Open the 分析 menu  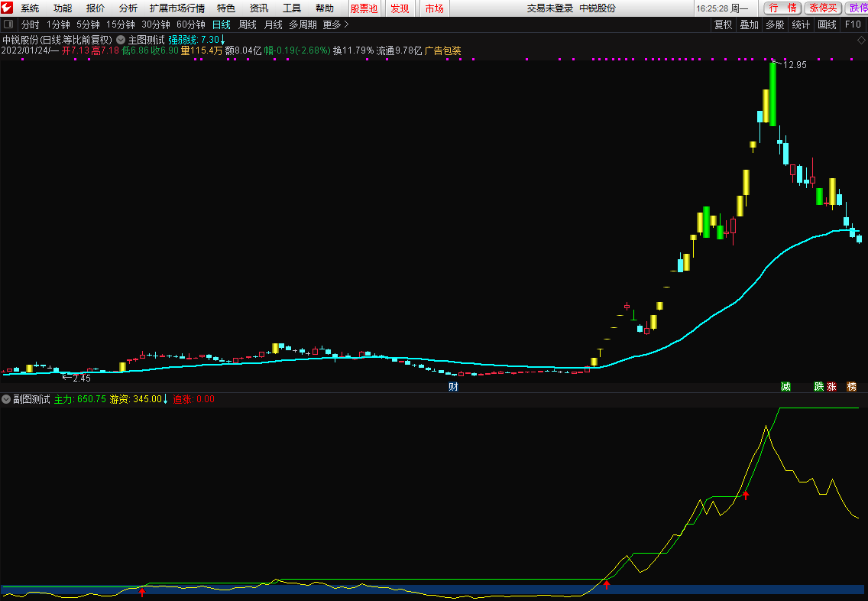tap(128, 8)
